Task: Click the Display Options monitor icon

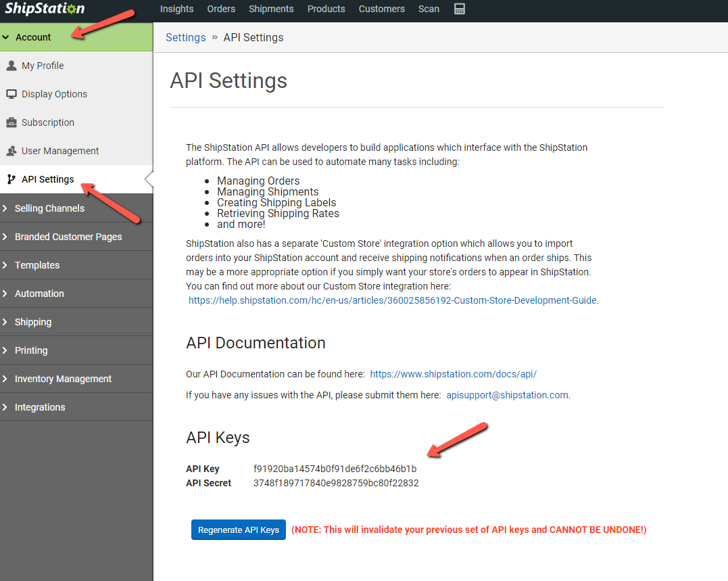Action: 11,94
